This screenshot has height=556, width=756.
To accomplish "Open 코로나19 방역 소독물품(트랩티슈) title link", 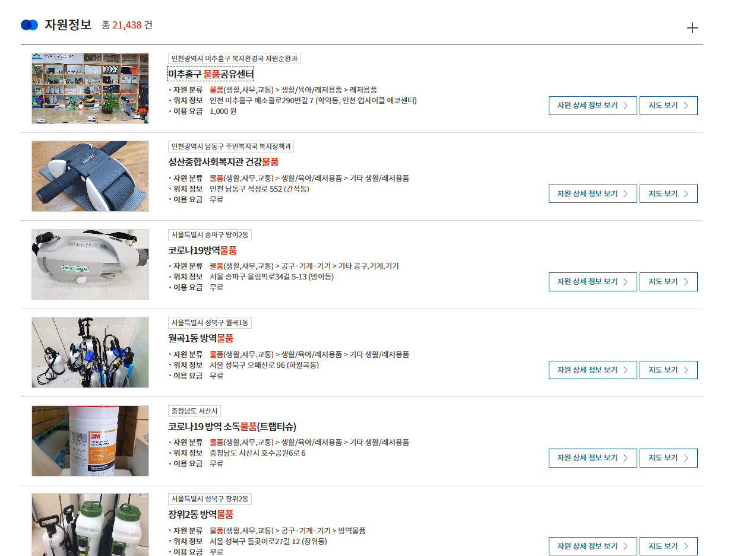I will [232, 427].
